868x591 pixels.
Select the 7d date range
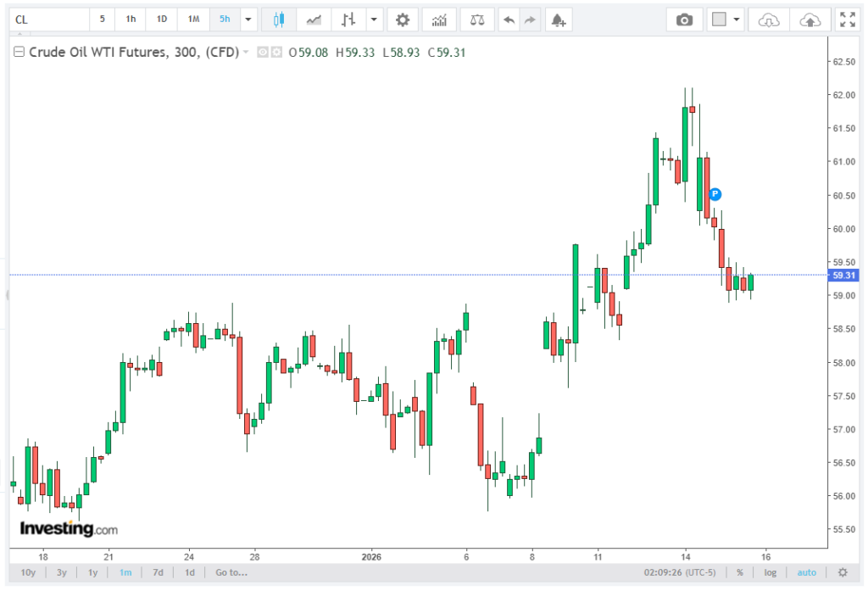coord(158,572)
